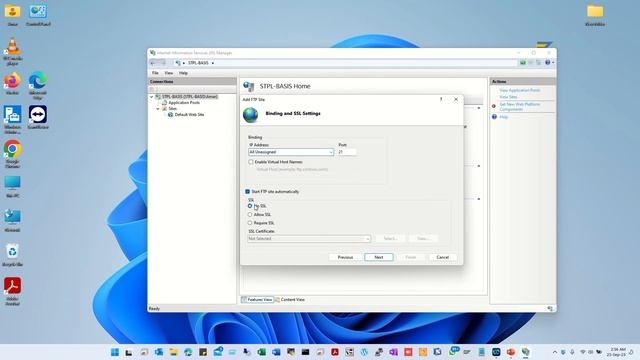Select the Allow SSL radio option
Screen dimensions: 640x360
click(x=250, y=215)
